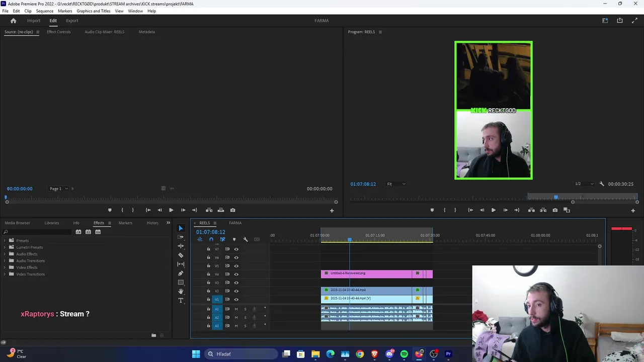This screenshot has width=644, height=362.
Task: Click Program monitor scrubber playhead
Action: pos(555,197)
